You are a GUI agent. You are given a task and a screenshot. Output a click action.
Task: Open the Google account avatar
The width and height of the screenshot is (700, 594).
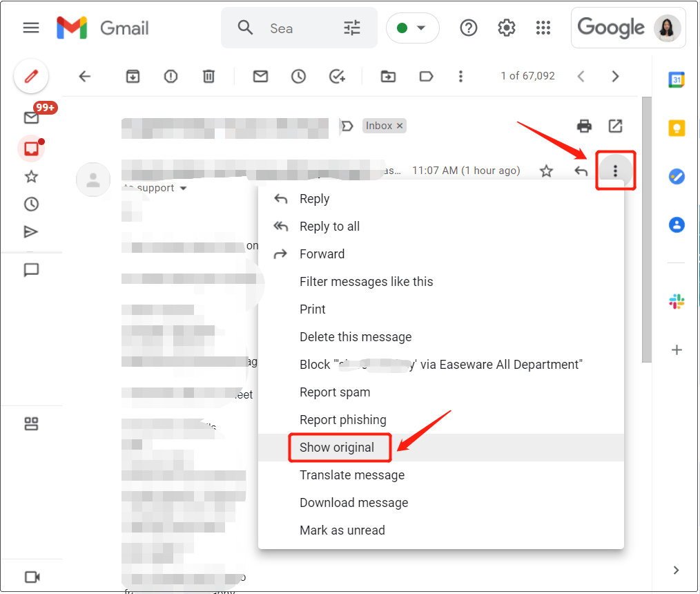pos(667,28)
